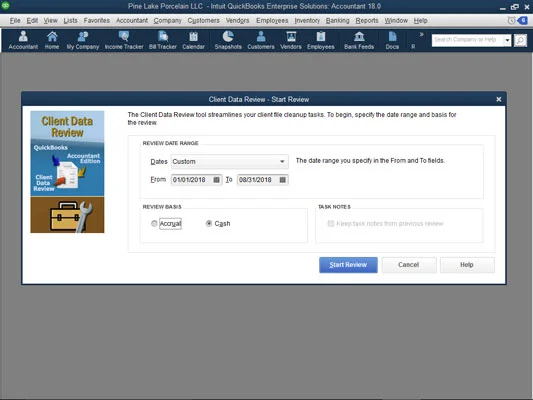Open Employees toolbar icon
Viewport: 533px width, 400px height.
[321, 40]
